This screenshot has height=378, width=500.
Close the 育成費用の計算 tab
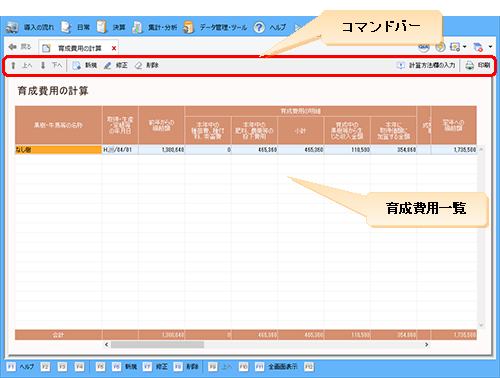(x=114, y=48)
